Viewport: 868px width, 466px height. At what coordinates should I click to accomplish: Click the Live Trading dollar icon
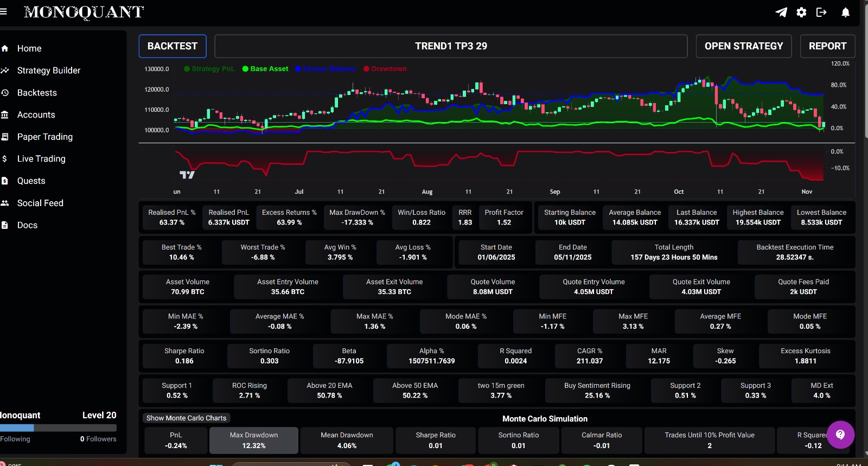point(5,158)
